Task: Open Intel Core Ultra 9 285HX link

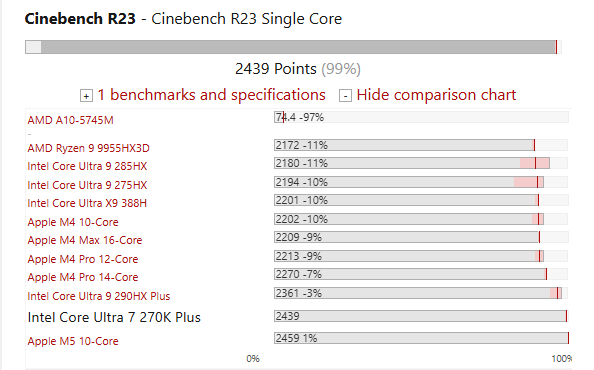Action: tap(87, 166)
